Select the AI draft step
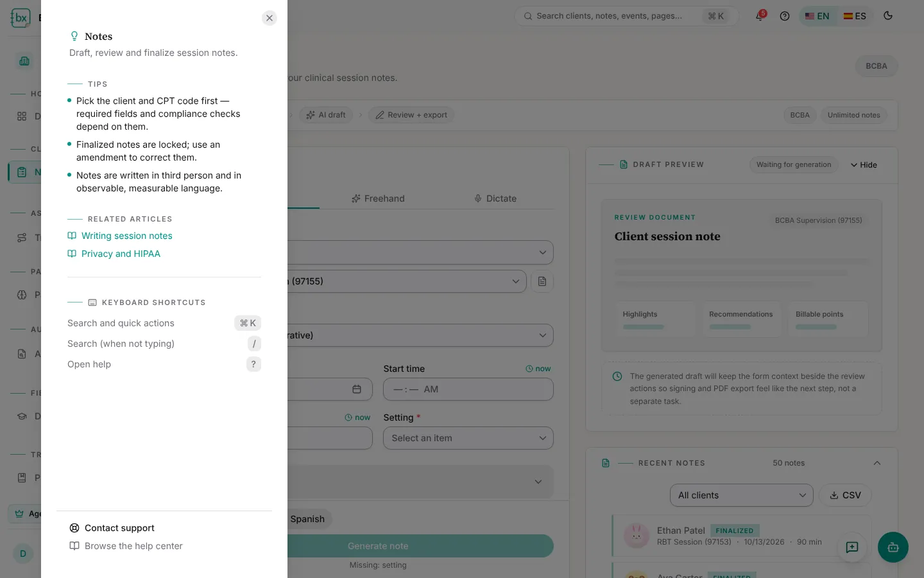Viewport: 924px width, 578px height. [x=326, y=115]
